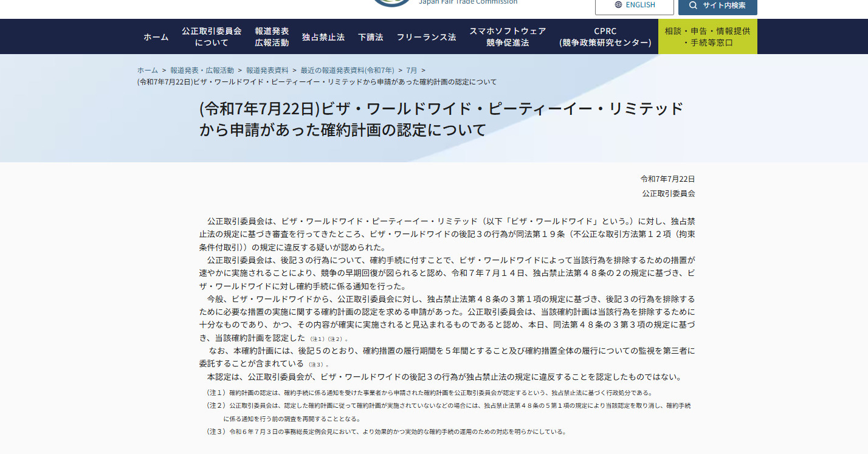Open the 報道発表資料 breadcrumb link
The height and width of the screenshot is (454, 868).
(267, 71)
